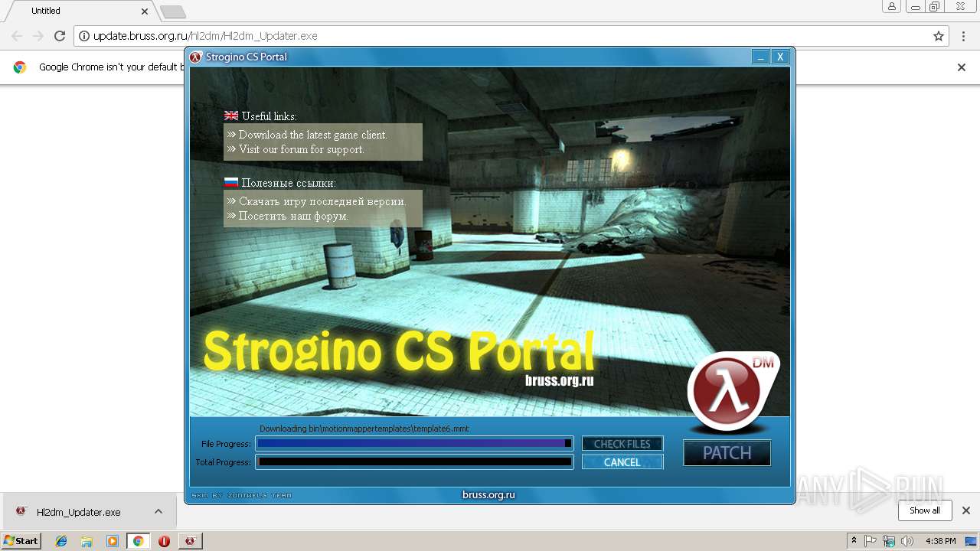Switch to Chrome taskbar button
Image resolution: width=980 pixels, height=551 pixels.
click(138, 541)
